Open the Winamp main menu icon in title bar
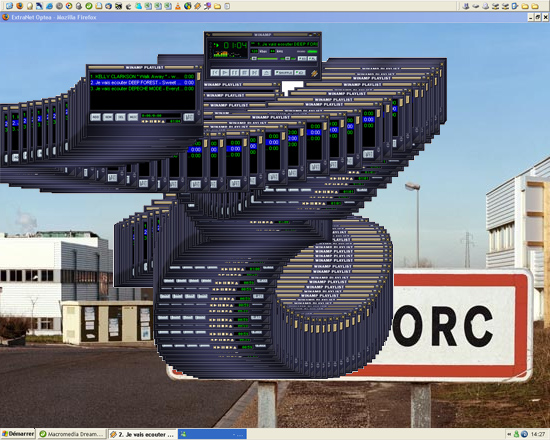550x440 pixels. point(208,35)
